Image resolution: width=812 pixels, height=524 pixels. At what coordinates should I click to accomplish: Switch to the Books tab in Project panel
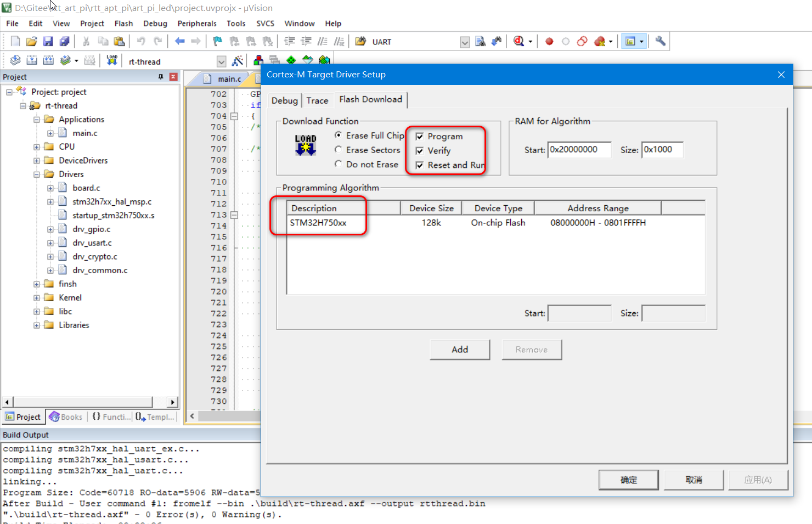66,417
